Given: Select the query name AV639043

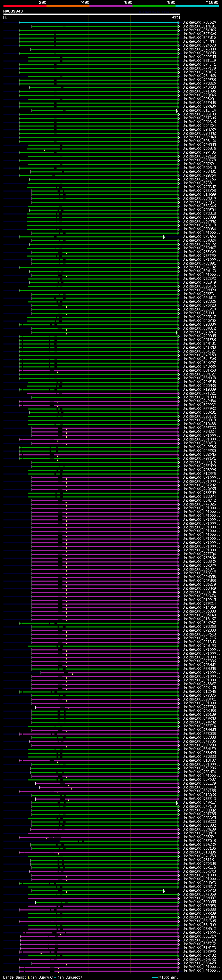Looking at the screenshot, I should (x=13, y=11).
